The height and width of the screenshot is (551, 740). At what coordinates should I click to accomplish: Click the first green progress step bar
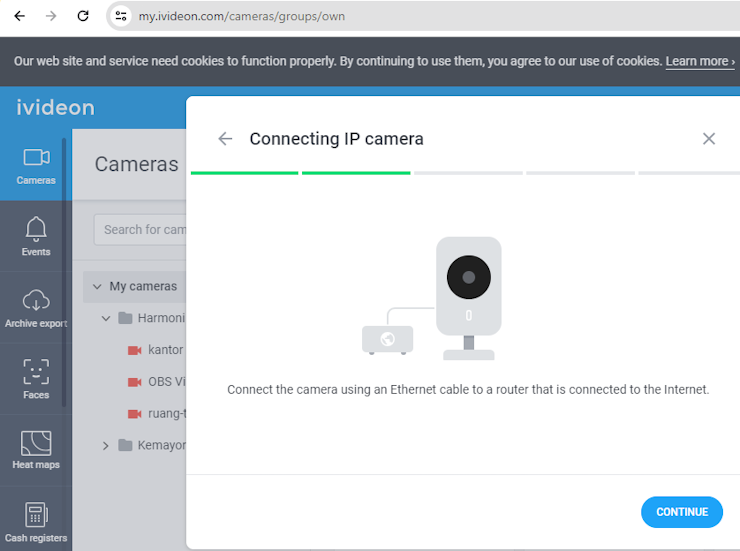(244, 173)
